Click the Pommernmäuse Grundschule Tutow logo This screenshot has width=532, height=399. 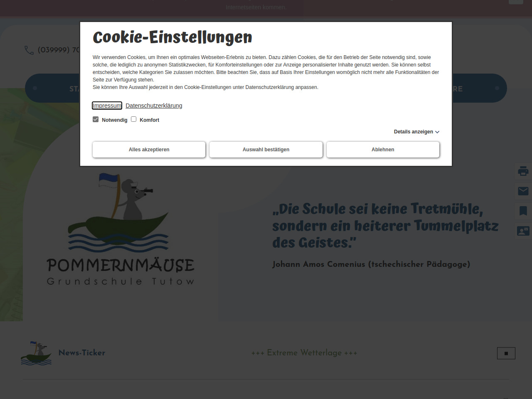click(x=121, y=229)
